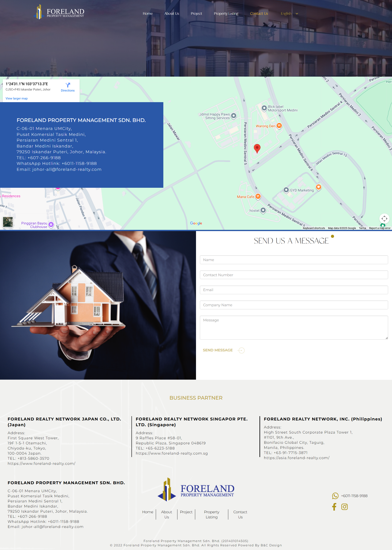Screen dimensions: 392x550
Task: Click the SEND MESSAGE button
Action: (x=217, y=350)
